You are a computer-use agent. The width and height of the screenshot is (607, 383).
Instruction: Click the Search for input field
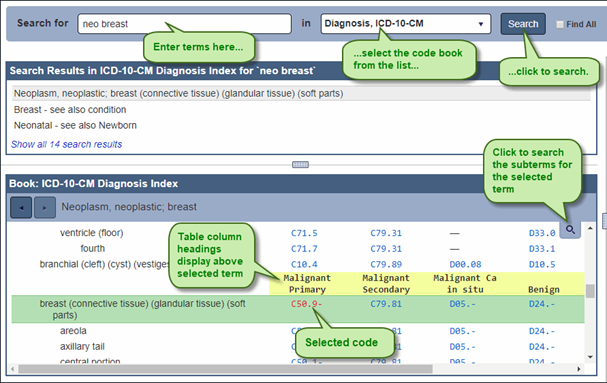pyautogui.click(x=184, y=24)
